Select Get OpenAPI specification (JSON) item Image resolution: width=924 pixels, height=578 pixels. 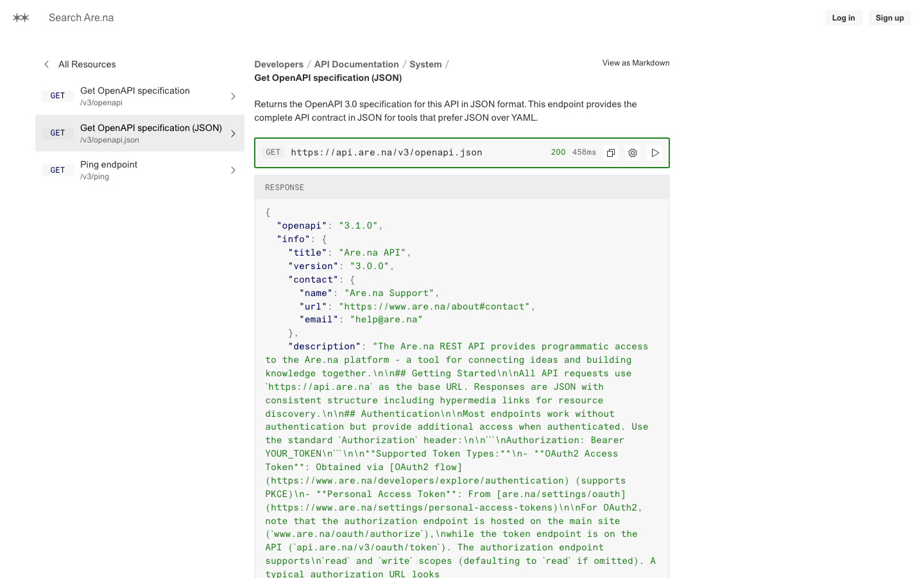coord(140,134)
